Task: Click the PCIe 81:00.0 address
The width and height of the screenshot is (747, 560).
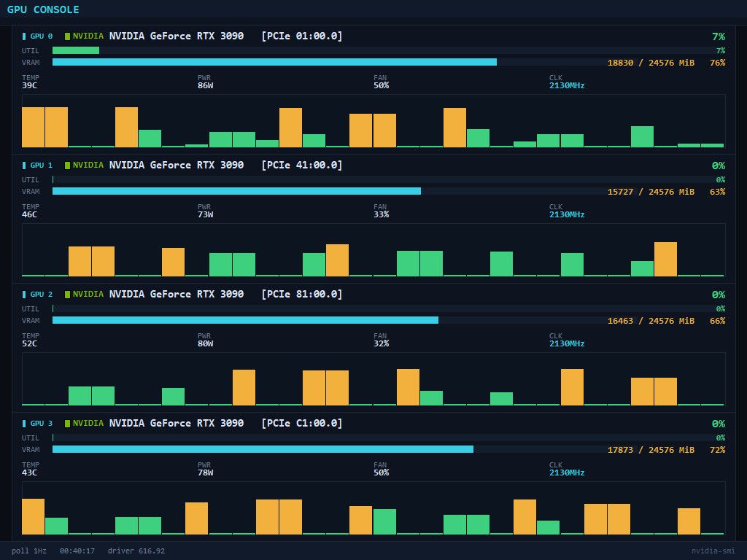Action: (302, 295)
